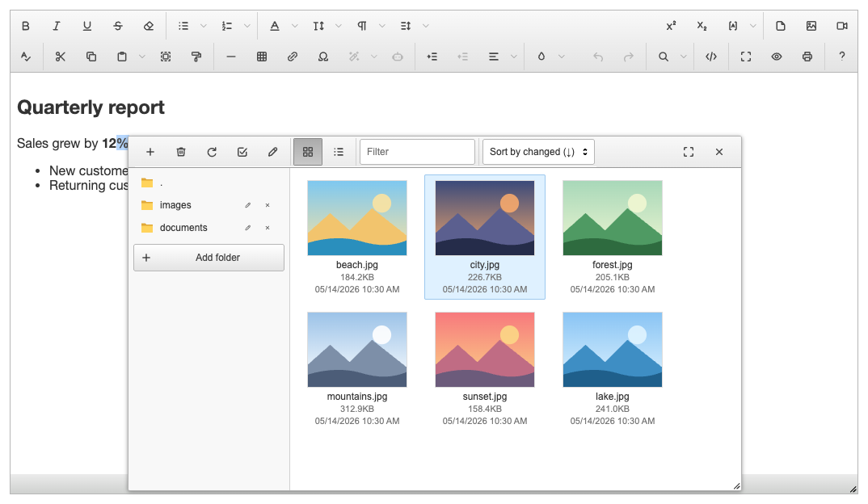Click the print icon
The image size is (868, 504).
[807, 57]
